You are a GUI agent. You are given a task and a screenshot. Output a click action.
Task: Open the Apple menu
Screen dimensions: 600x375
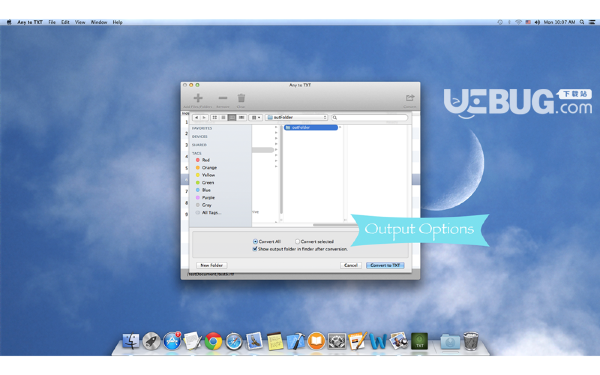9,22
